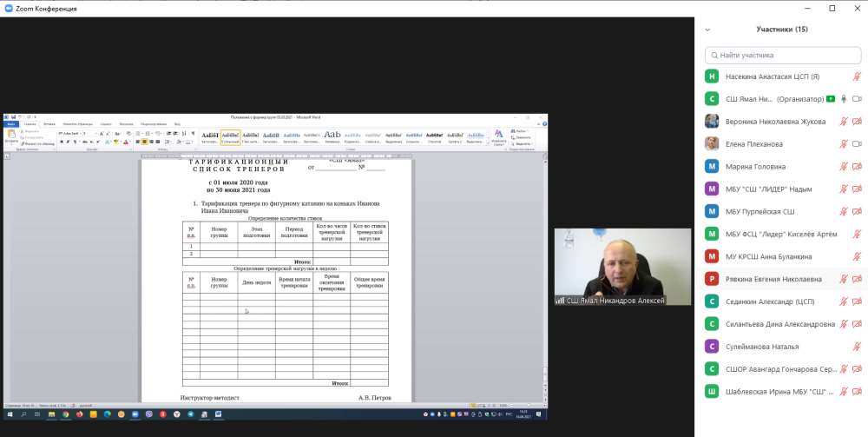Click muted mic icon for Киселёв Артём
868x437 pixels.
[857, 234]
